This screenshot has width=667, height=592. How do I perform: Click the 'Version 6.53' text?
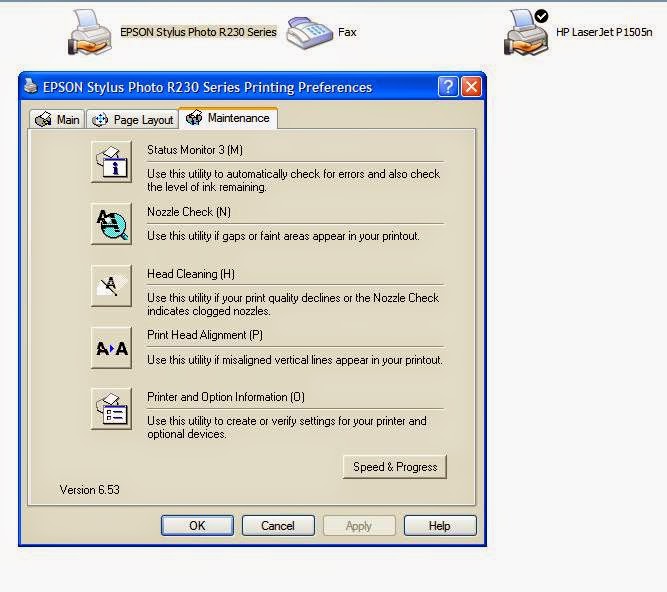tap(89, 490)
